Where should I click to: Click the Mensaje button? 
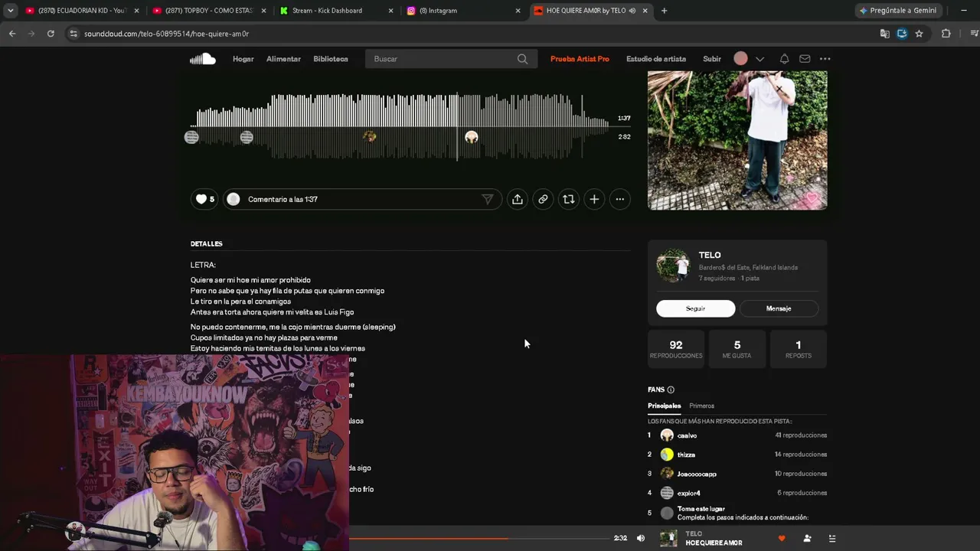[x=779, y=308]
